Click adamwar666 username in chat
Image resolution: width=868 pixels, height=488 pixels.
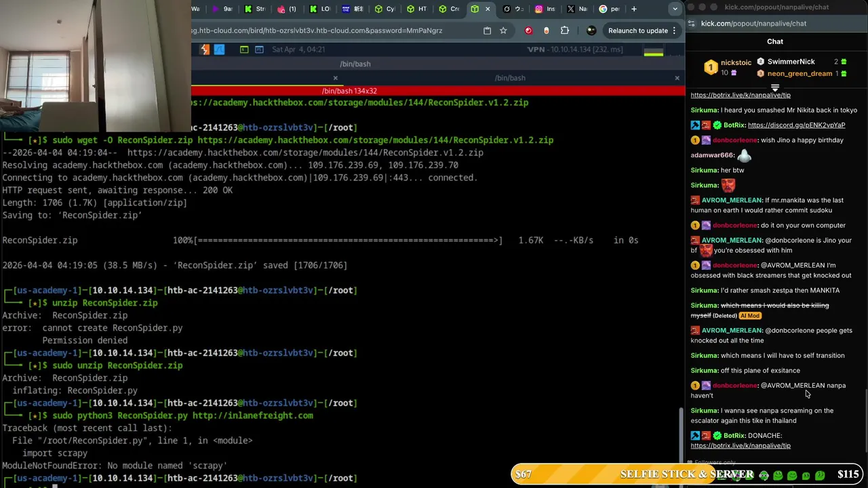(x=712, y=155)
